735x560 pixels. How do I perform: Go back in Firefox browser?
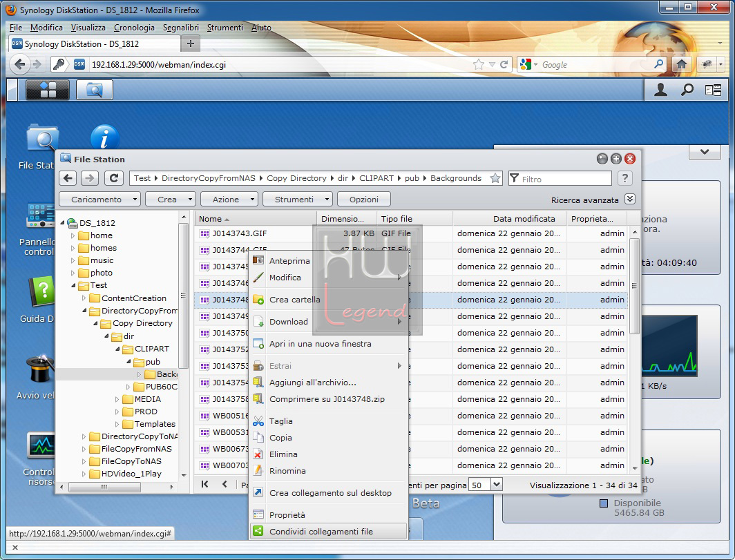pyautogui.click(x=19, y=64)
